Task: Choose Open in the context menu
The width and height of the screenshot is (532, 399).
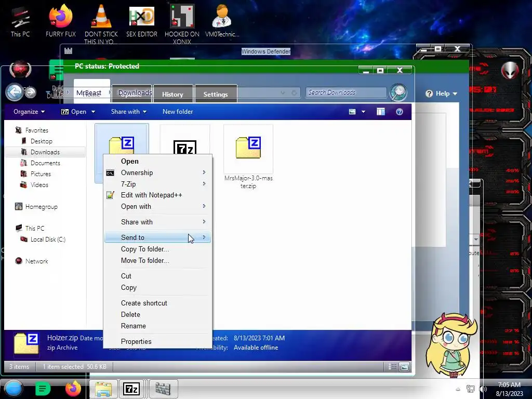Action: pos(158,161)
